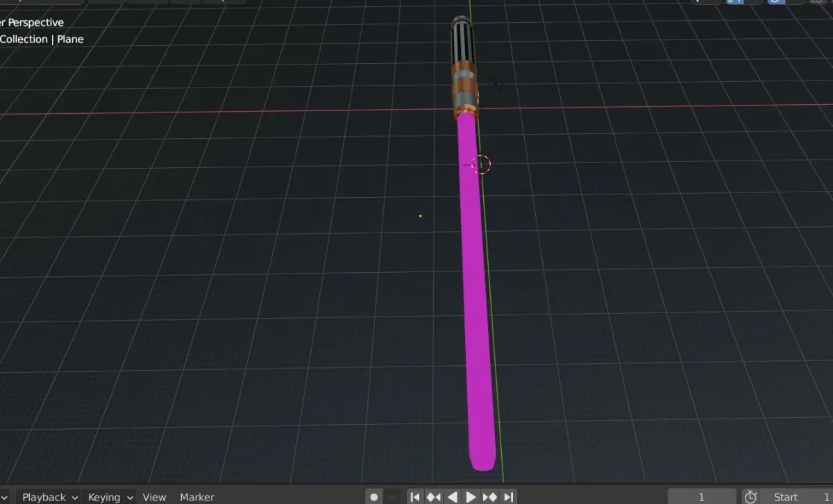Click the Start frame field
Viewport: 833px width, 504px height.
coord(796,496)
